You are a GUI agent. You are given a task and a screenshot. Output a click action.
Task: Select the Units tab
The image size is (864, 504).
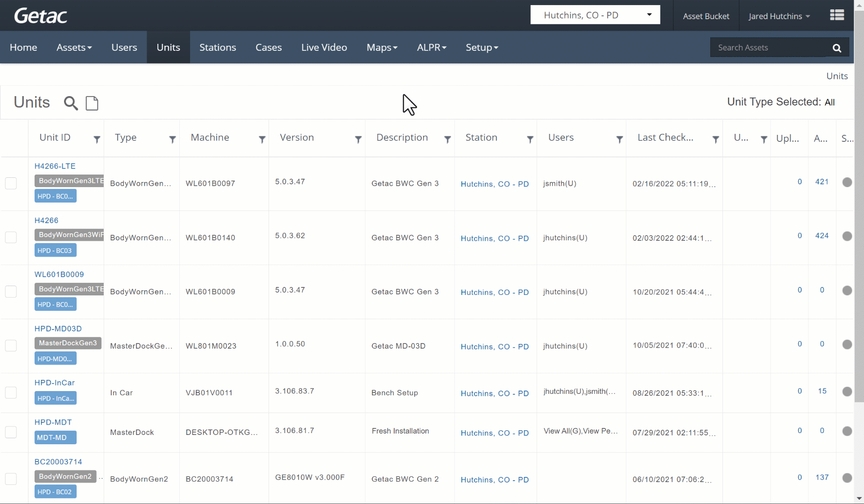(168, 48)
